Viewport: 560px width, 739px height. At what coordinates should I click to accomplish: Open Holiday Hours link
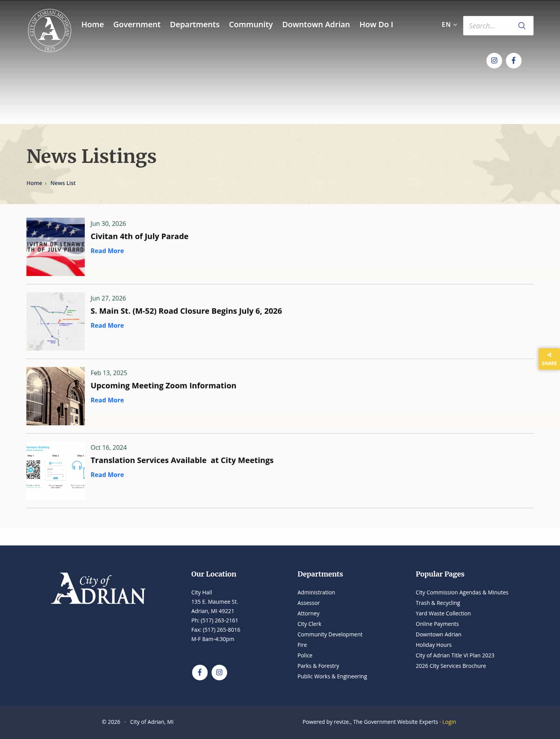click(433, 645)
